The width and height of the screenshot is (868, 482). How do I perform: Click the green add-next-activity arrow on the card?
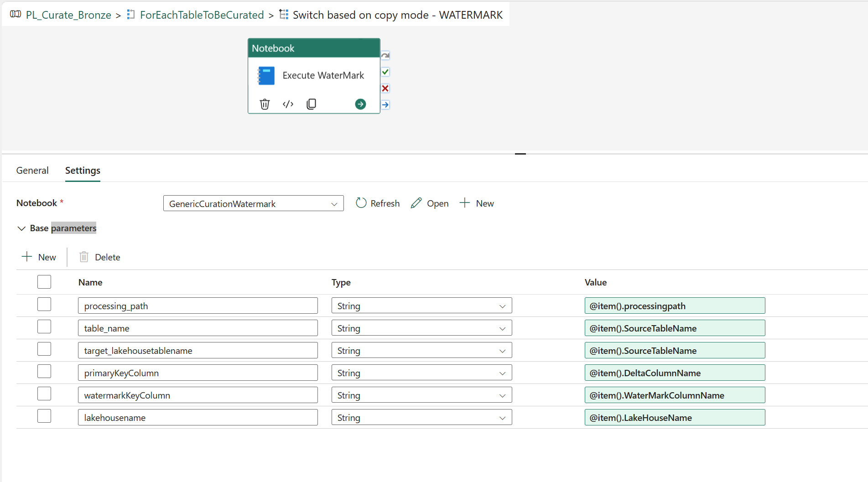coord(360,104)
